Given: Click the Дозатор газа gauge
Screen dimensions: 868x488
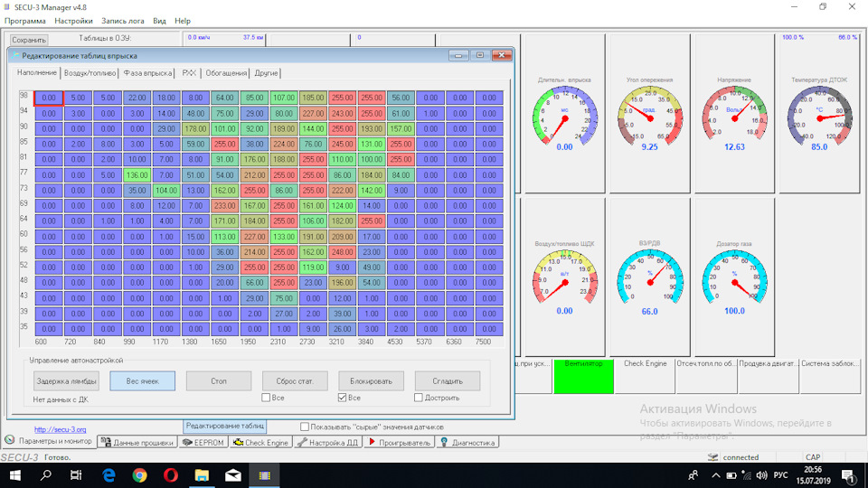Looking at the screenshot, I should click(x=734, y=277).
